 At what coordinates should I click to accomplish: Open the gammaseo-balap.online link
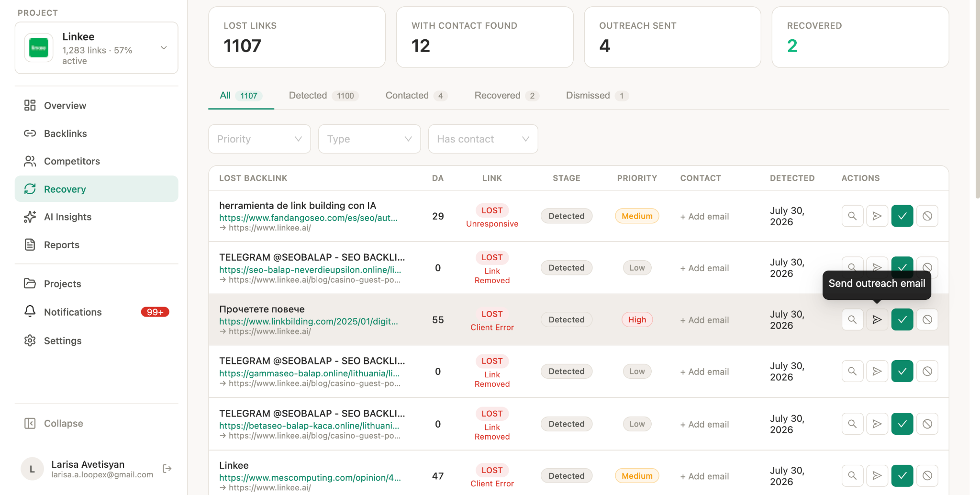pos(310,373)
